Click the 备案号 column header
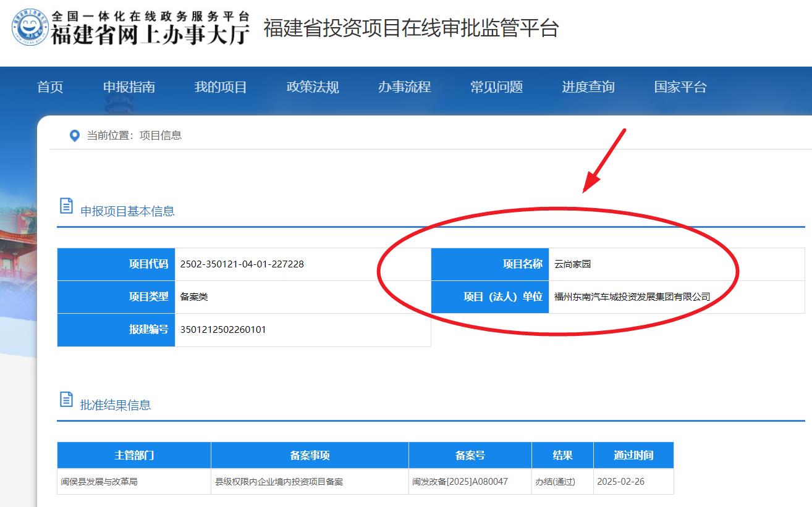Viewport: 812px width, 507px height. [470, 455]
